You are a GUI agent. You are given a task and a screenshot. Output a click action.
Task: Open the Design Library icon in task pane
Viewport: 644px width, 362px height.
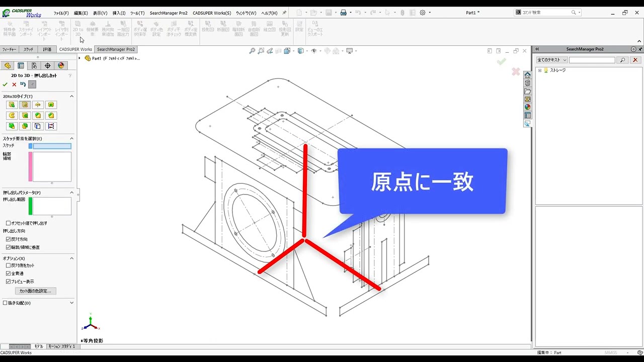527,83
